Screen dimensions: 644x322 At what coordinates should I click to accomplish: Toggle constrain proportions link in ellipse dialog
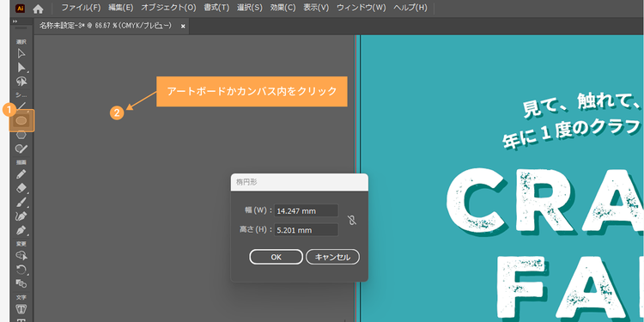(x=351, y=220)
